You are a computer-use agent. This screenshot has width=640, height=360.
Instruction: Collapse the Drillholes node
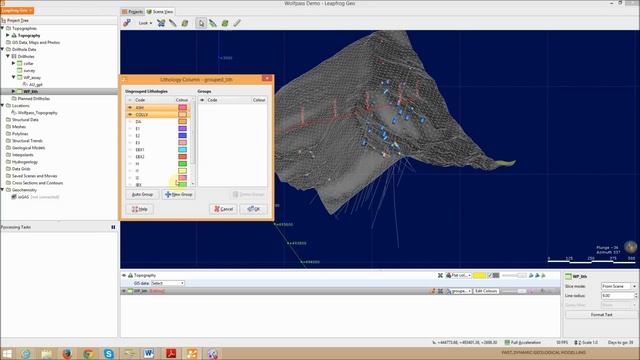pos(8,56)
